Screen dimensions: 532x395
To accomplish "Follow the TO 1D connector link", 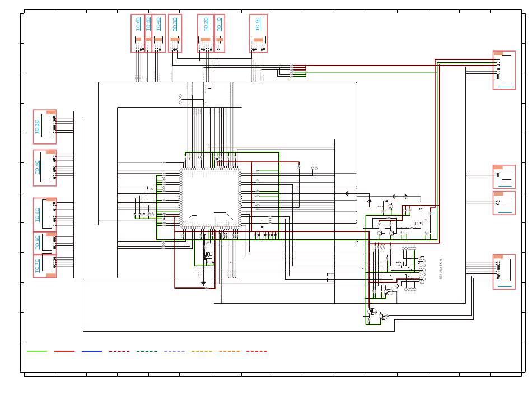I will coord(219,25).
